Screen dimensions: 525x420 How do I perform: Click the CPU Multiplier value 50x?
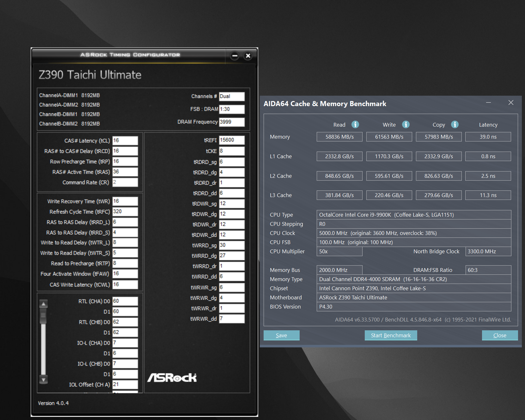coord(339,251)
